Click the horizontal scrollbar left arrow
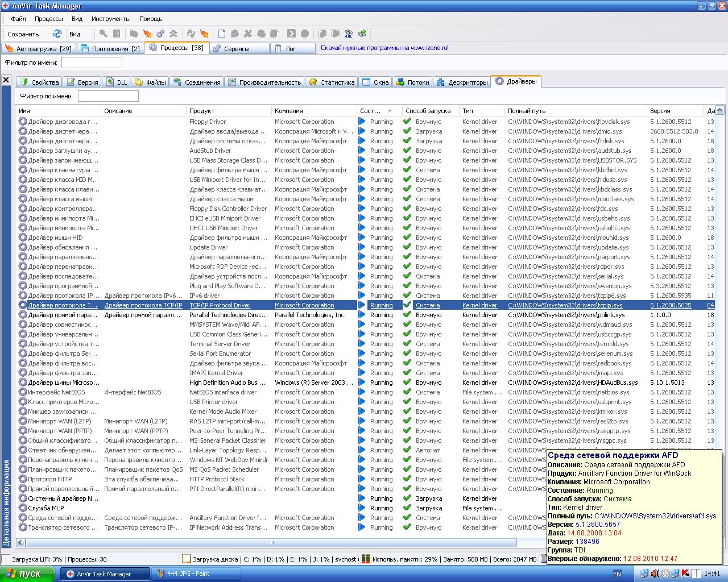 click(21, 543)
